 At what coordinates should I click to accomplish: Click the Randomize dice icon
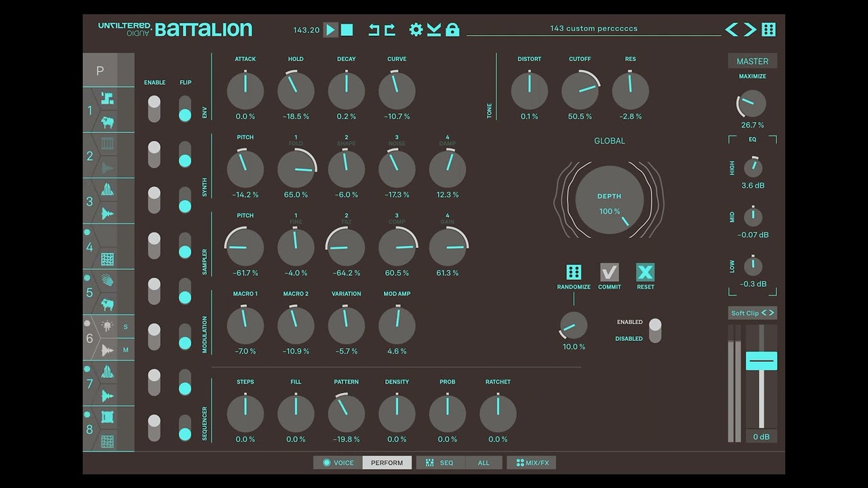pyautogui.click(x=574, y=272)
